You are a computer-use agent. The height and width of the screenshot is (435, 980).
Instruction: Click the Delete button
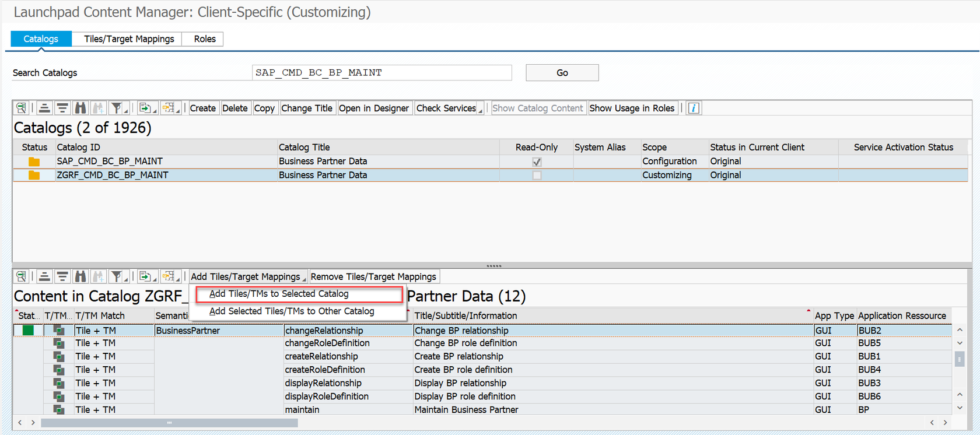235,108
